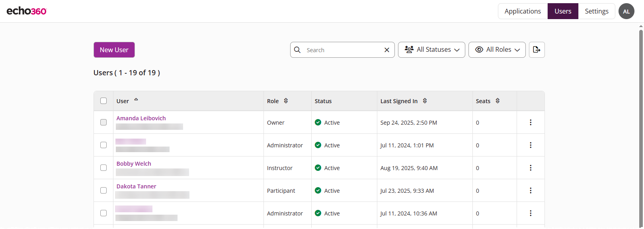Click the export users icon button
Screen dimensions: 644x229
pos(537,50)
